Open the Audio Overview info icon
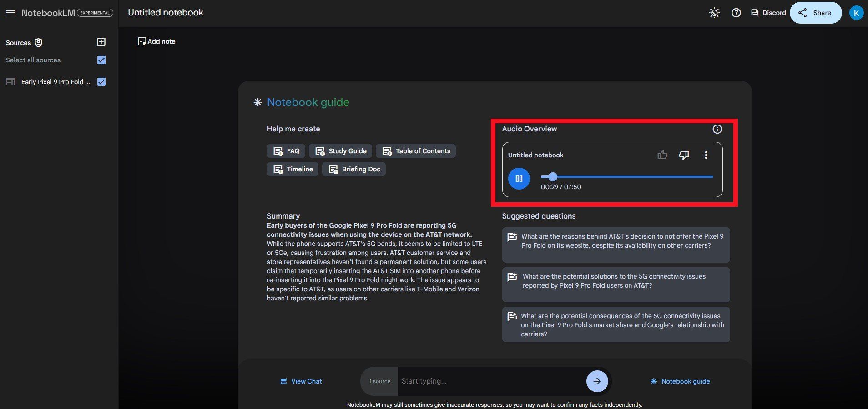The image size is (868, 409). [x=717, y=129]
